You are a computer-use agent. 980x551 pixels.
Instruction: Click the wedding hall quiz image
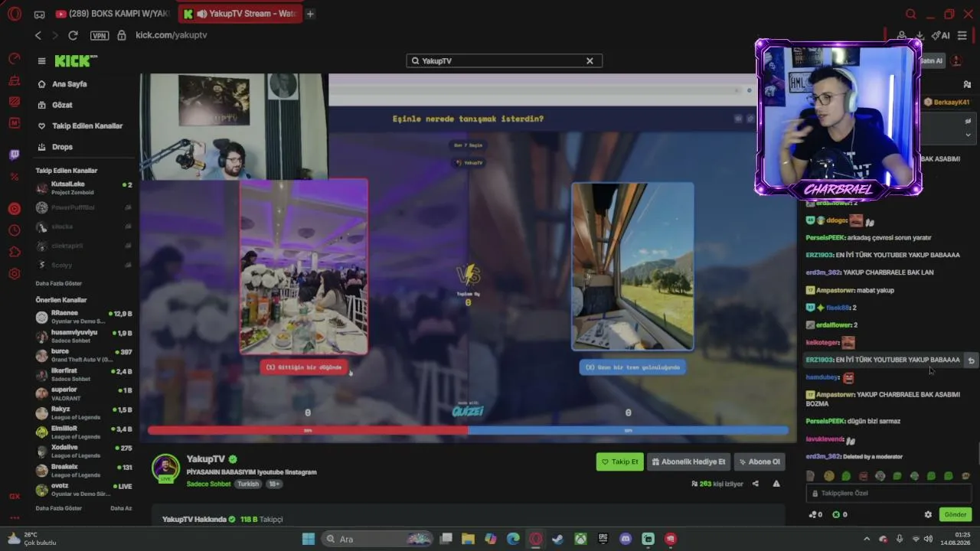[x=304, y=266]
